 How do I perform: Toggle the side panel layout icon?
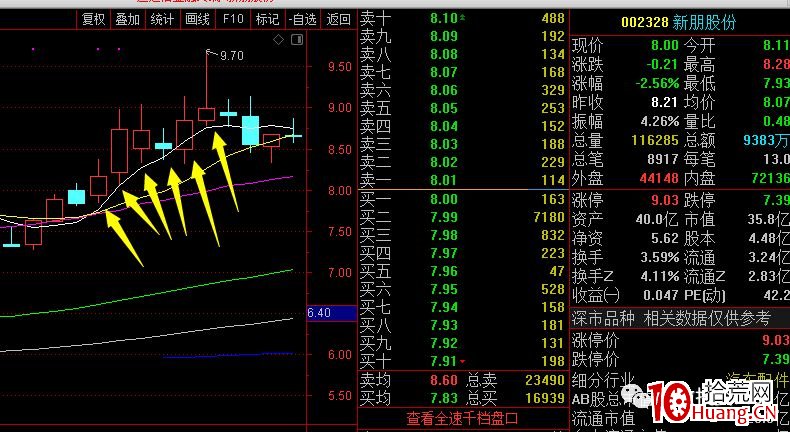[297, 39]
